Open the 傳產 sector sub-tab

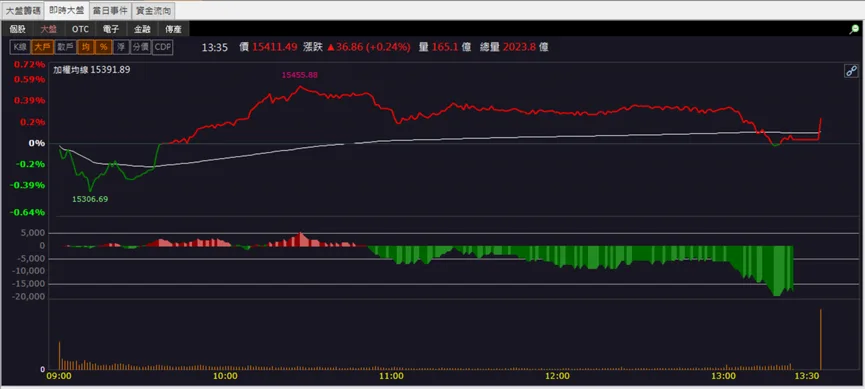[x=173, y=29]
